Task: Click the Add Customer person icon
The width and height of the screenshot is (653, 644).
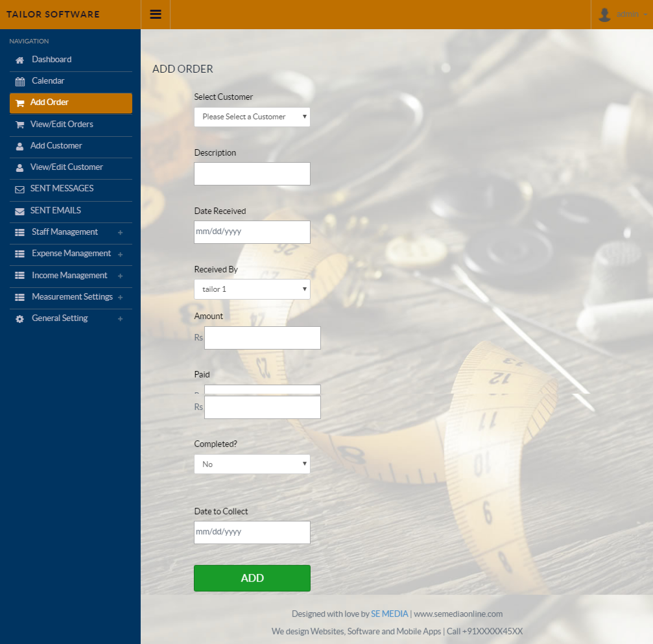Action: [19, 146]
